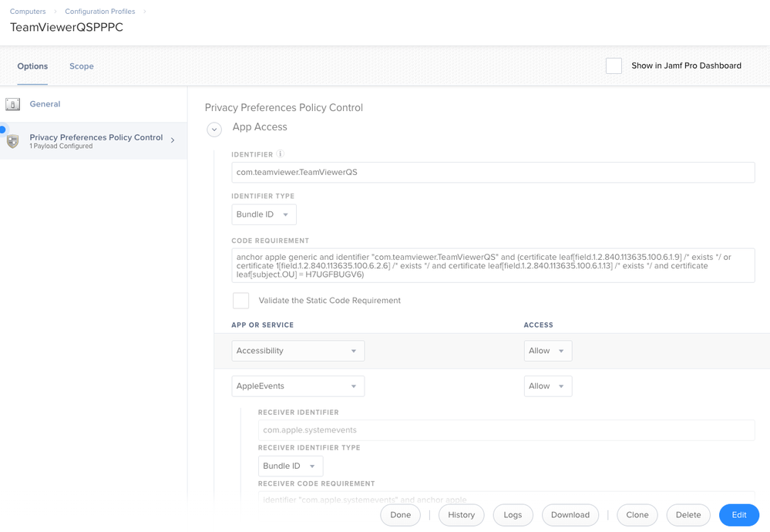This screenshot has width=770, height=532.
Task: Delete the configuration profile
Action: [688, 515]
